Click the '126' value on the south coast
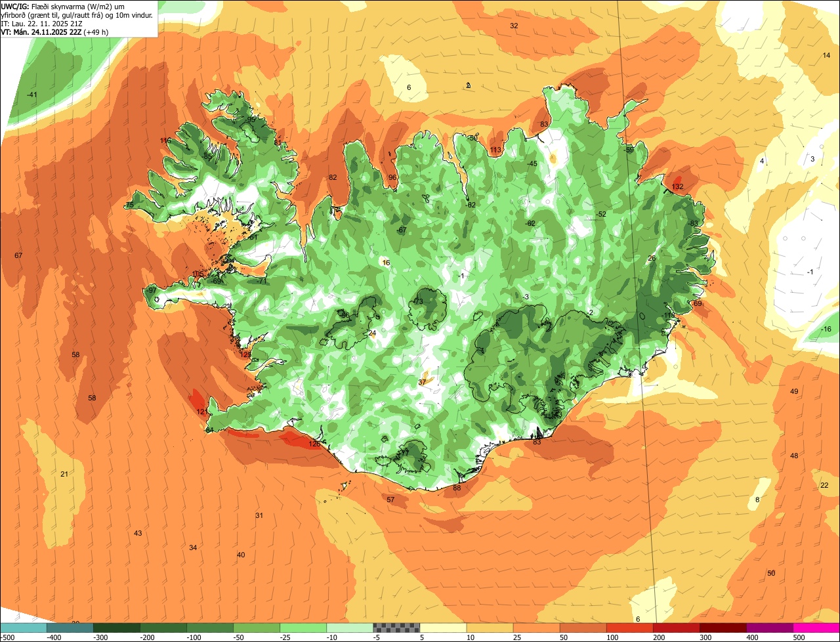 314,444
